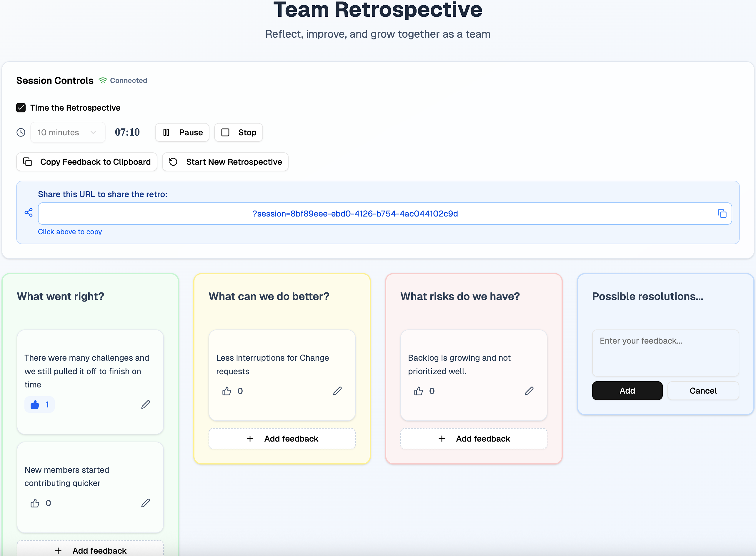
Task: Start a new retrospective
Action: click(225, 162)
